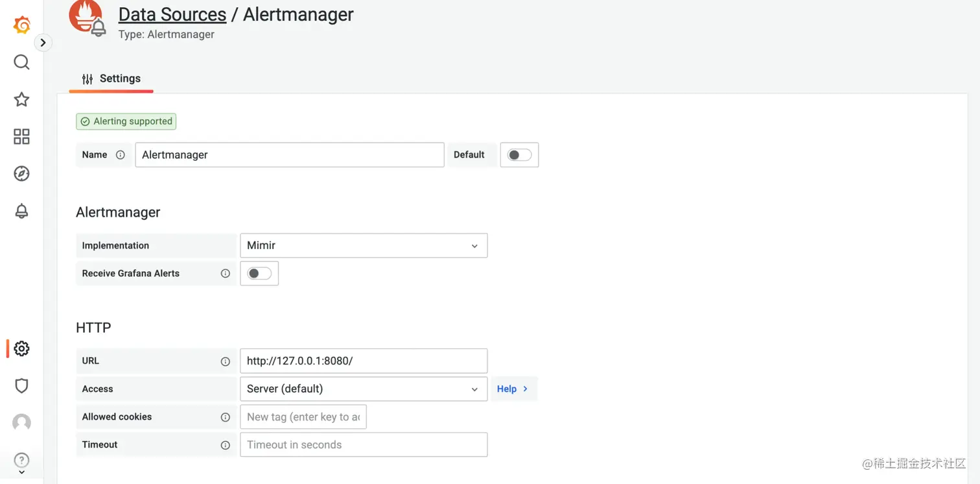The image size is (980, 484).
Task: Click the Alertmanager section heading
Action: 118,212
